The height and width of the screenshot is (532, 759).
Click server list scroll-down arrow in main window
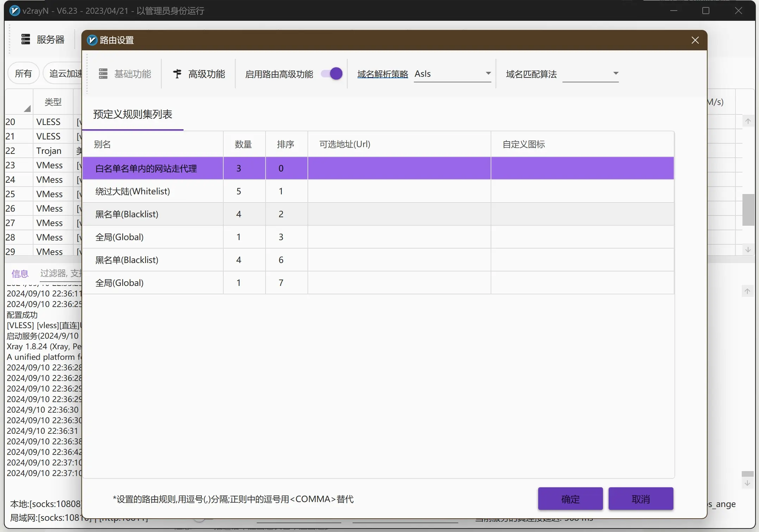[x=748, y=250]
